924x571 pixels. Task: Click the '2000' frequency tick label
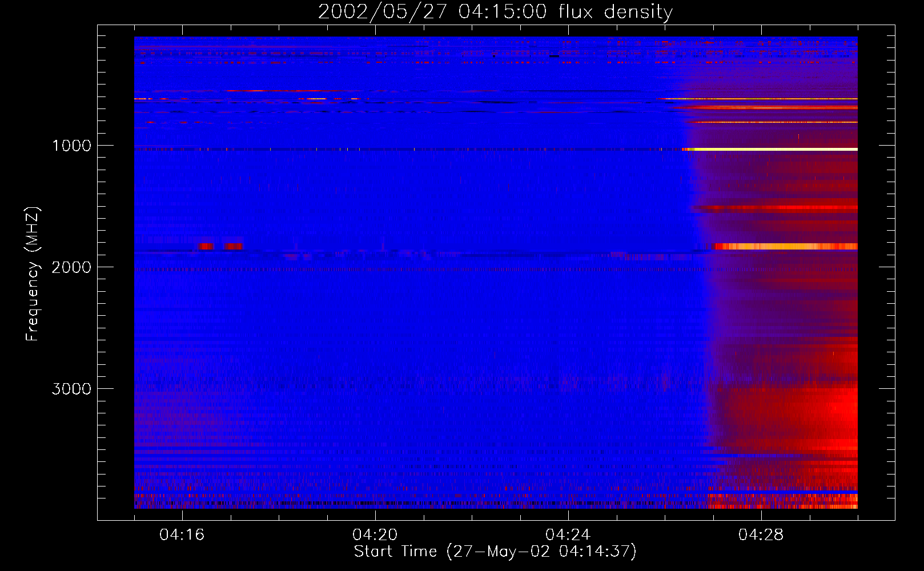71,267
